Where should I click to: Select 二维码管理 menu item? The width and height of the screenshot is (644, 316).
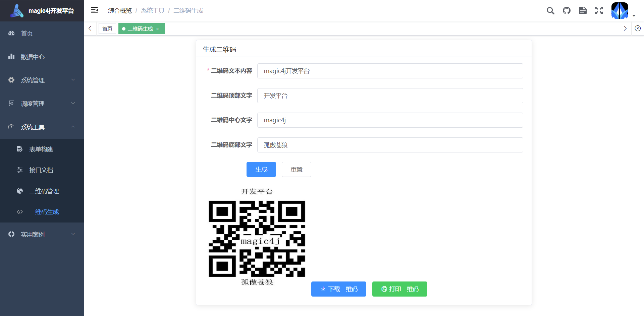click(x=42, y=191)
